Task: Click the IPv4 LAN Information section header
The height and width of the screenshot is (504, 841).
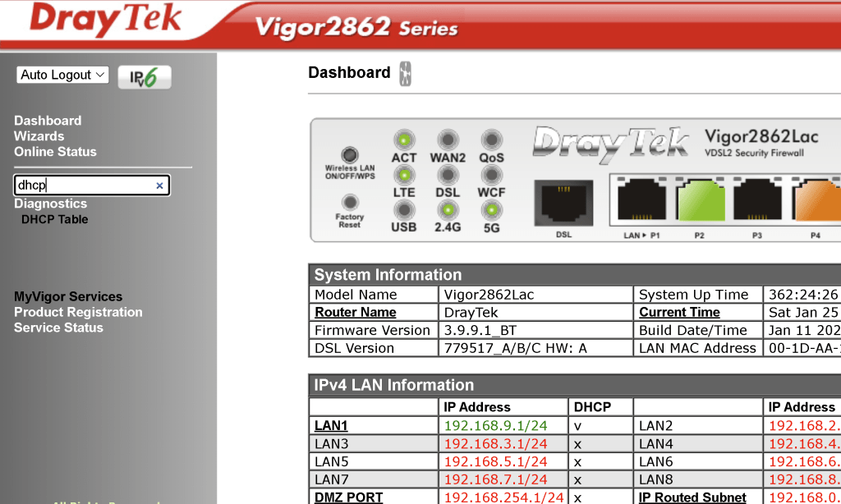Action: [574, 385]
